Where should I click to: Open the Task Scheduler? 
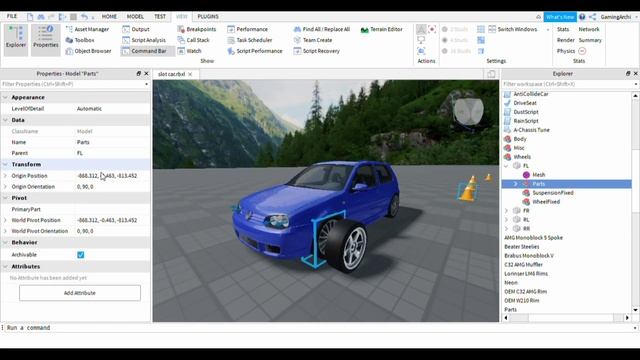(x=250, y=40)
